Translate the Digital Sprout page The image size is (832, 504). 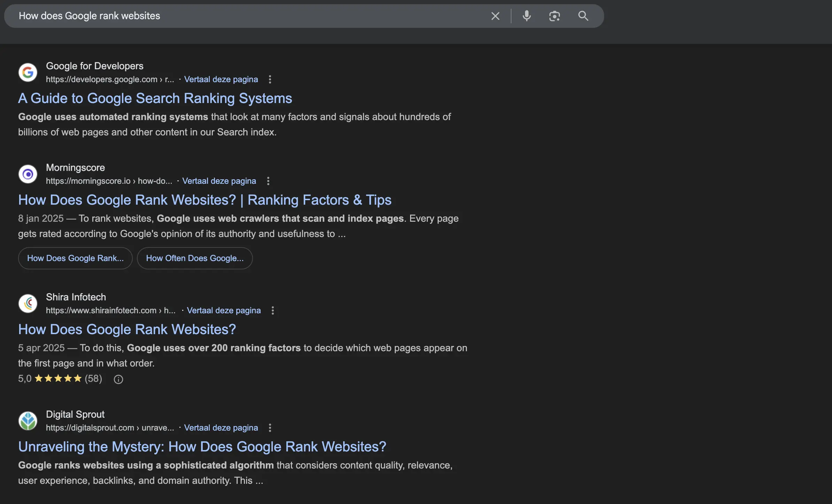(221, 428)
